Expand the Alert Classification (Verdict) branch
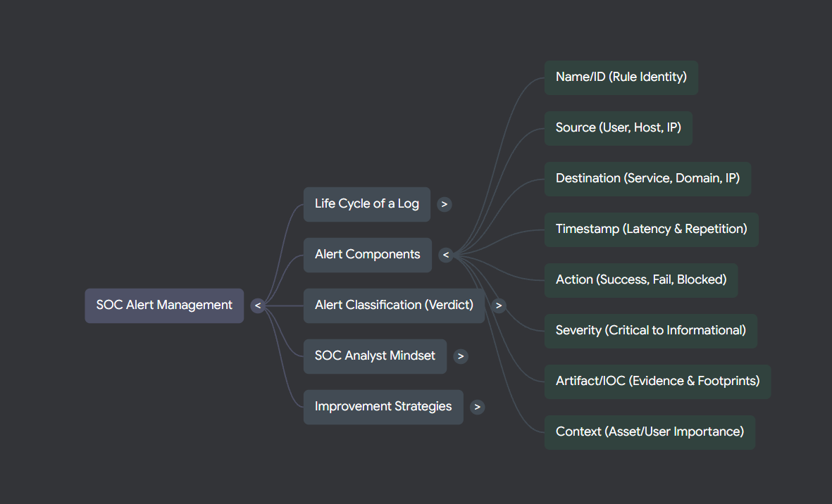832x504 pixels. [x=499, y=305]
